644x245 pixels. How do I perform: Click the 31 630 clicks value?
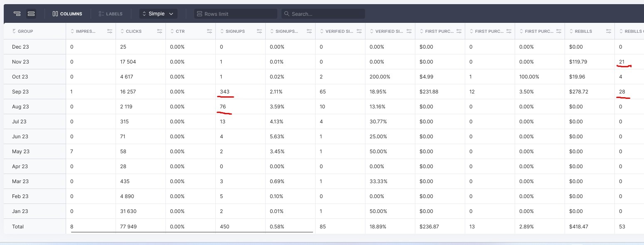pyautogui.click(x=128, y=211)
